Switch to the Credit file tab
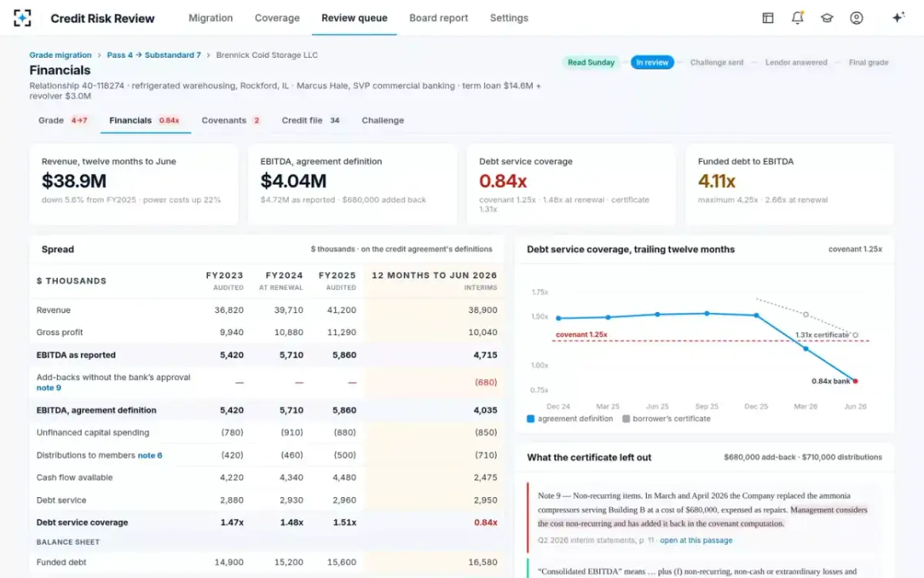The image size is (924, 578). point(312,120)
